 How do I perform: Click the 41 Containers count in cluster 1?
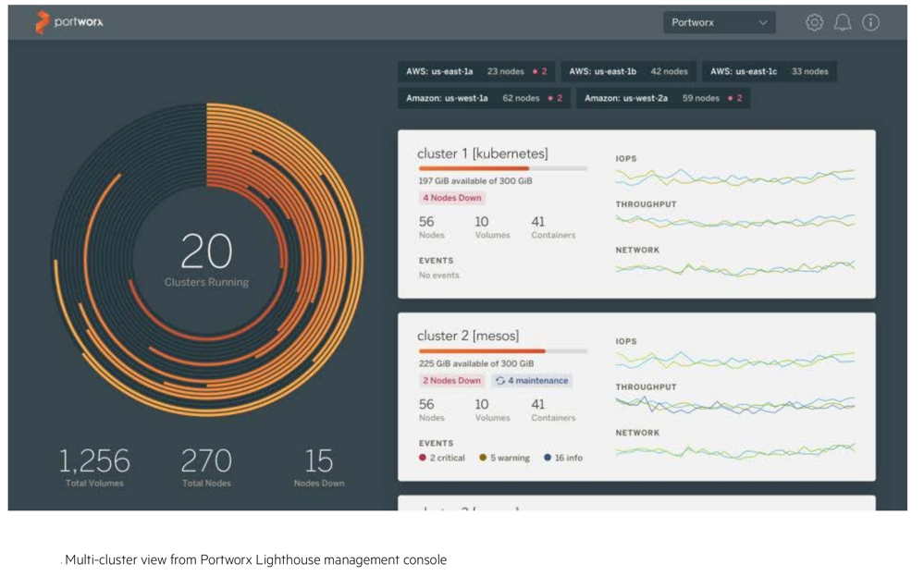pyautogui.click(x=553, y=227)
